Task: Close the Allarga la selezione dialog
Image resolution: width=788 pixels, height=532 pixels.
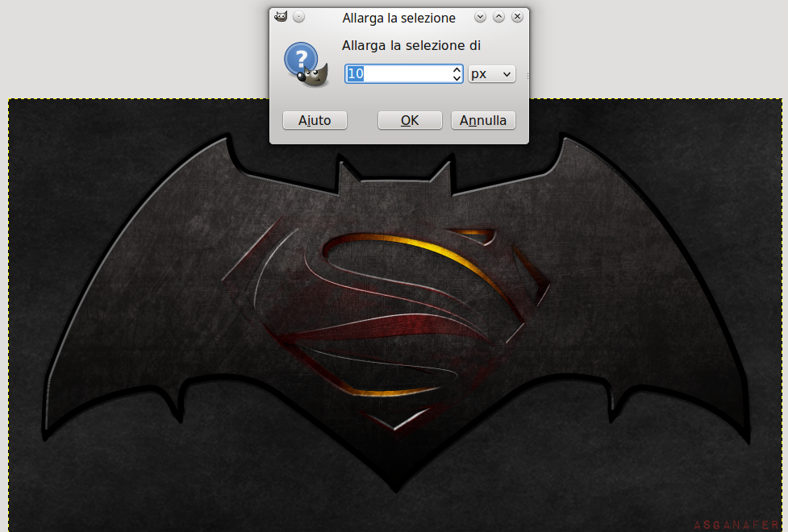Action: click(517, 17)
